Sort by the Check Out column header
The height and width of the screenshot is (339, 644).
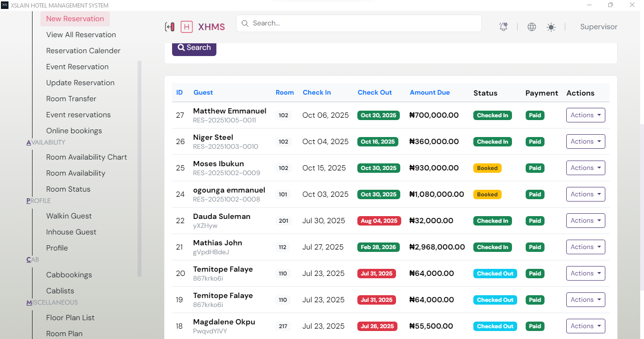[x=374, y=92]
